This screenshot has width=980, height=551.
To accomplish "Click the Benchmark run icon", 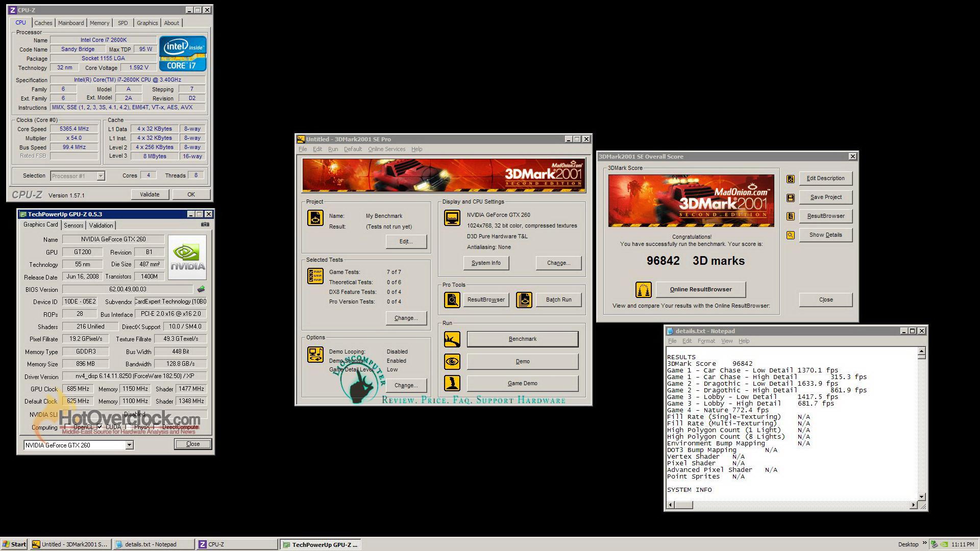I will (452, 339).
